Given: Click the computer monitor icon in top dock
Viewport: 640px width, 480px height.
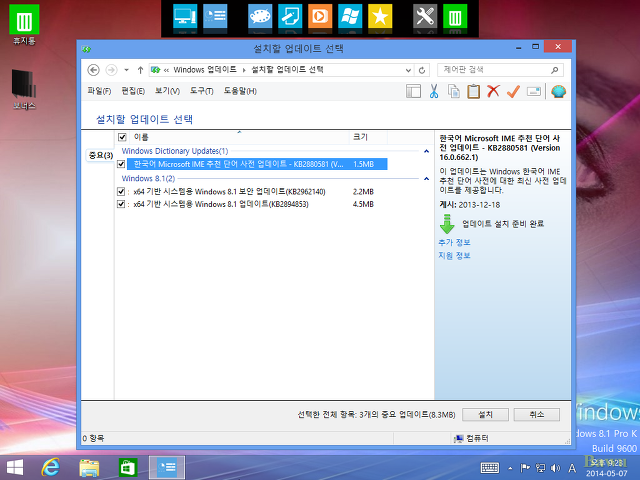Looking at the screenshot, I should [184, 16].
